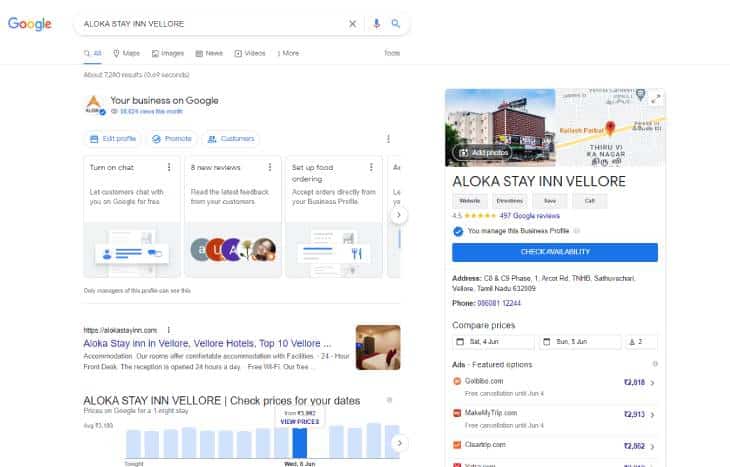The image size is (730, 467).
Task: Submit search with the magnifier icon
Action: click(395, 23)
